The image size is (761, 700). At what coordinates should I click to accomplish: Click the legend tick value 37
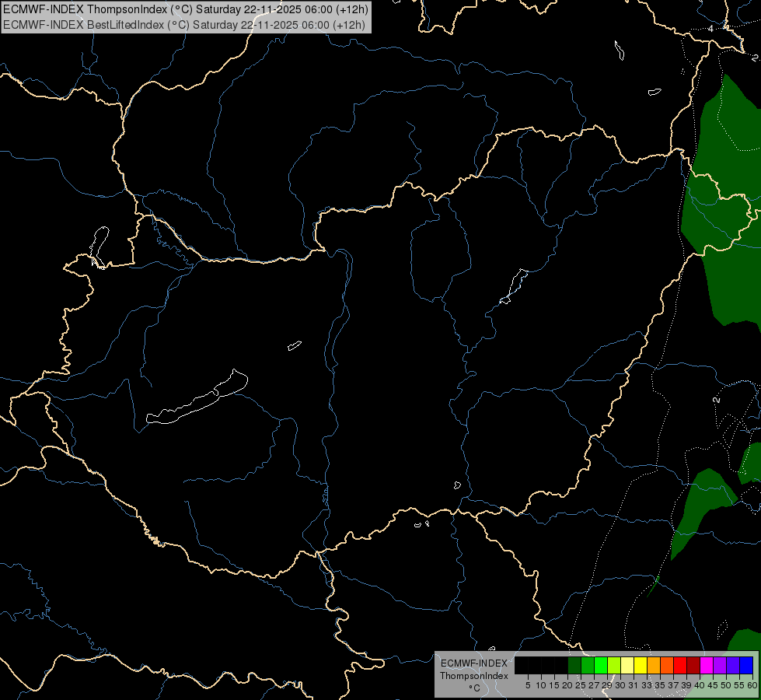pos(673,685)
